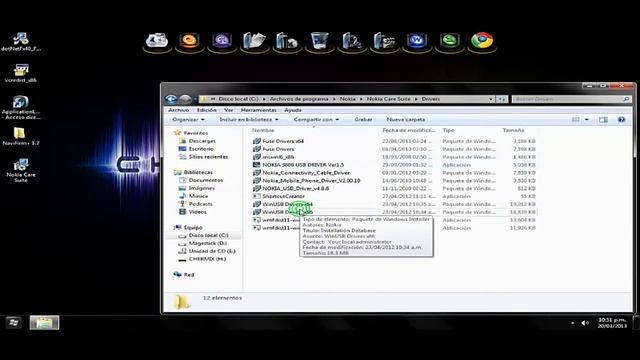640x360 pixels.
Task: Create a folder with Nueva carpeta
Action: [406, 120]
